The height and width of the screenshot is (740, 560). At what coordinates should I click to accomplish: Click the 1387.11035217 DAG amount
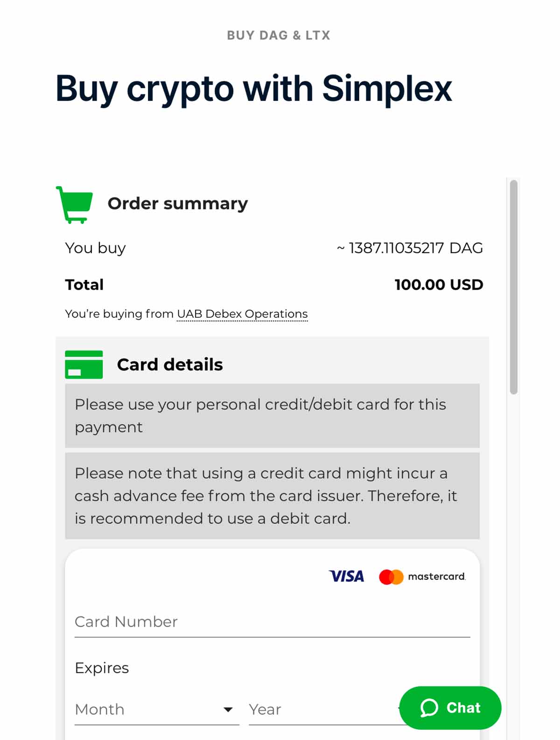pos(410,248)
